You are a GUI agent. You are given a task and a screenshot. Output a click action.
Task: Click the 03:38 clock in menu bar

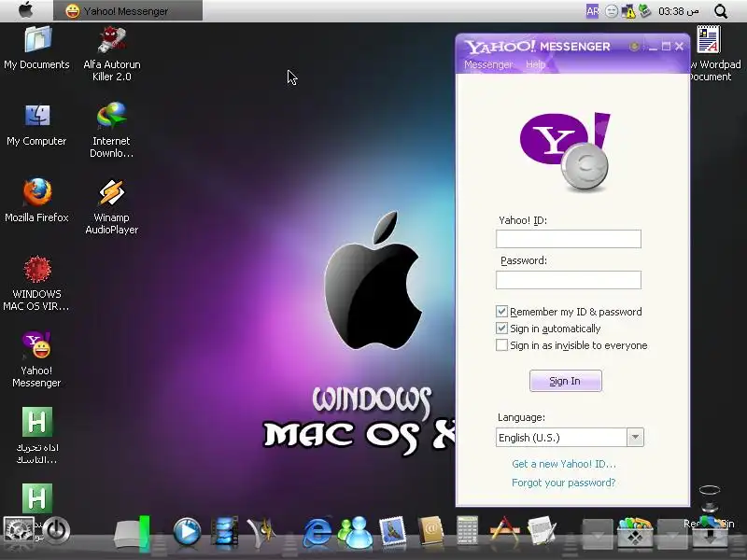(679, 11)
